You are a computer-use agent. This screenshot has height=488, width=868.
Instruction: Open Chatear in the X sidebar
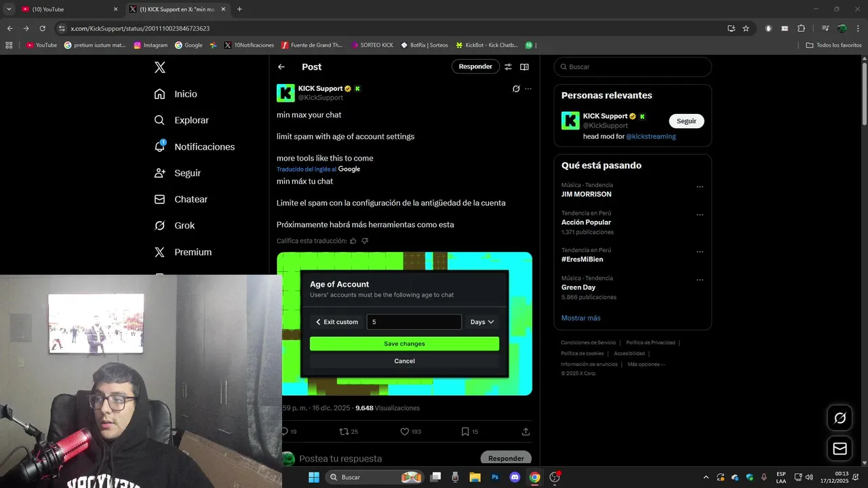coord(180,199)
